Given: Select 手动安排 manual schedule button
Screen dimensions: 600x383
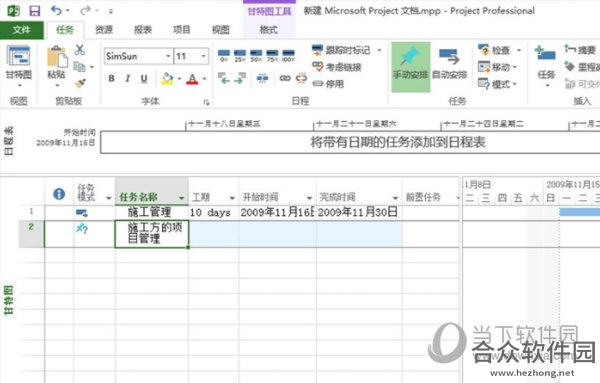Looking at the screenshot, I should (411, 67).
